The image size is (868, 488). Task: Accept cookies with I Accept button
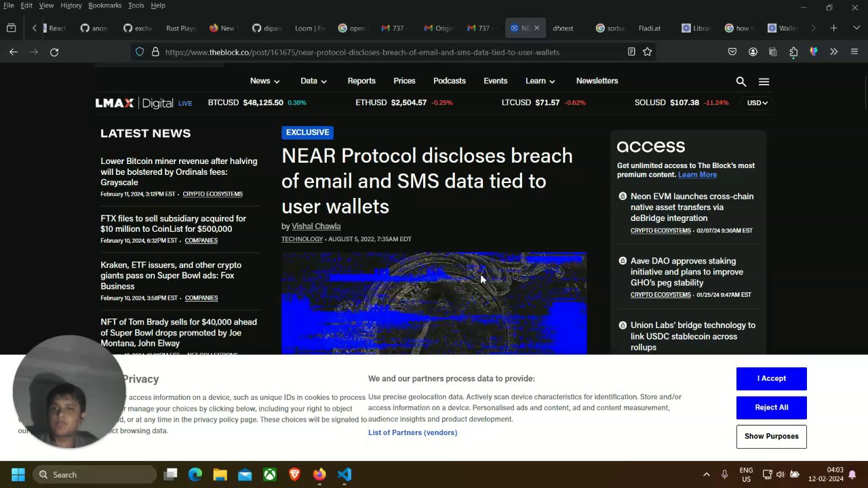point(772,378)
